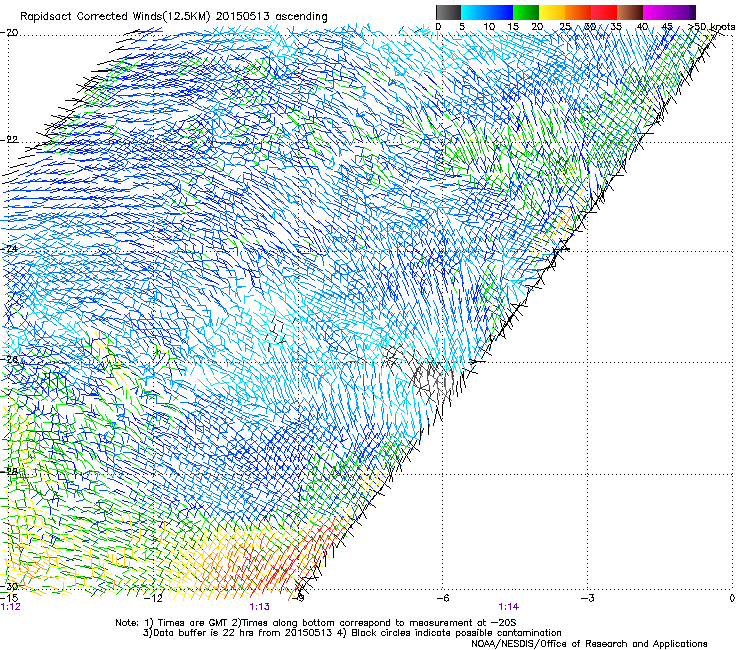The image size is (740, 650).
Task: Choose the red 30-35 knots legend swatch
Action: [604, 12]
